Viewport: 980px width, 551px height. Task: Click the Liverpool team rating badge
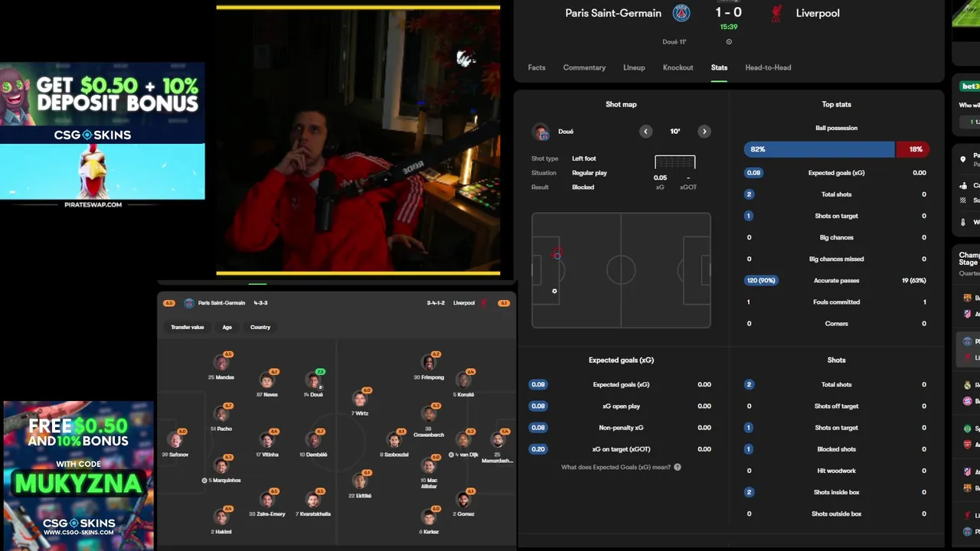click(503, 303)
